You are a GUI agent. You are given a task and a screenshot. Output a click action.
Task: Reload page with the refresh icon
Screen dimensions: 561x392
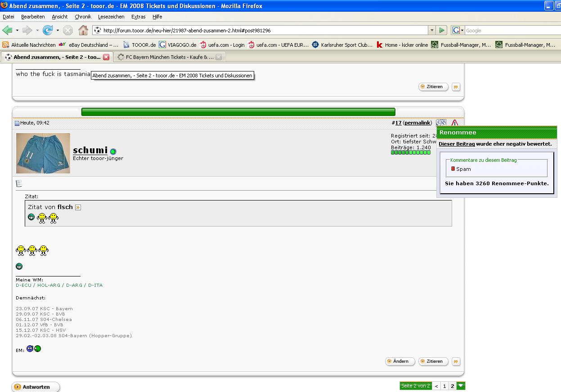[x=48, y=30]
